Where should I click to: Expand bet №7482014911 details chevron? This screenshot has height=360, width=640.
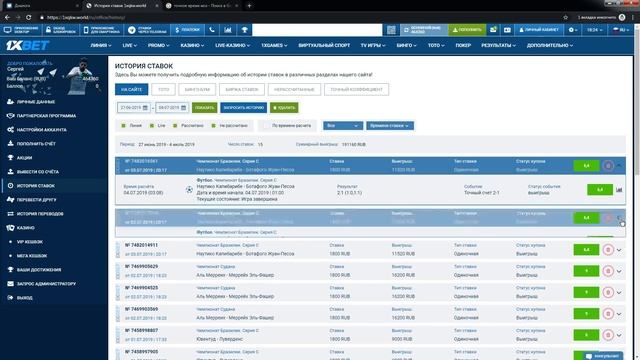(x=619, y=250)
